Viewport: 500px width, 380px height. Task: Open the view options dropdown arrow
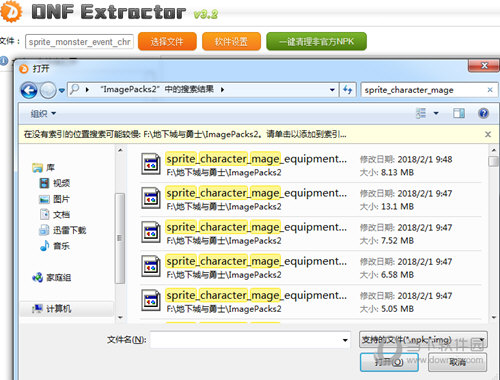(x=436, y=114)
